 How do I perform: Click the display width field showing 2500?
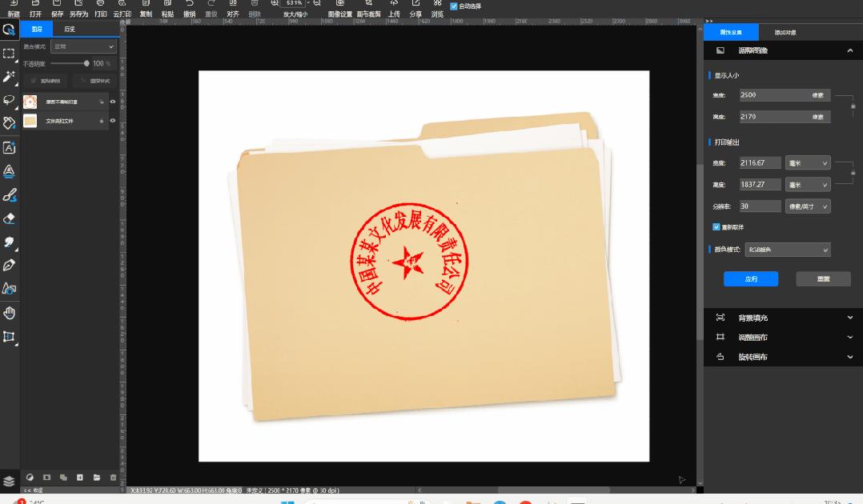click(785, 95)
